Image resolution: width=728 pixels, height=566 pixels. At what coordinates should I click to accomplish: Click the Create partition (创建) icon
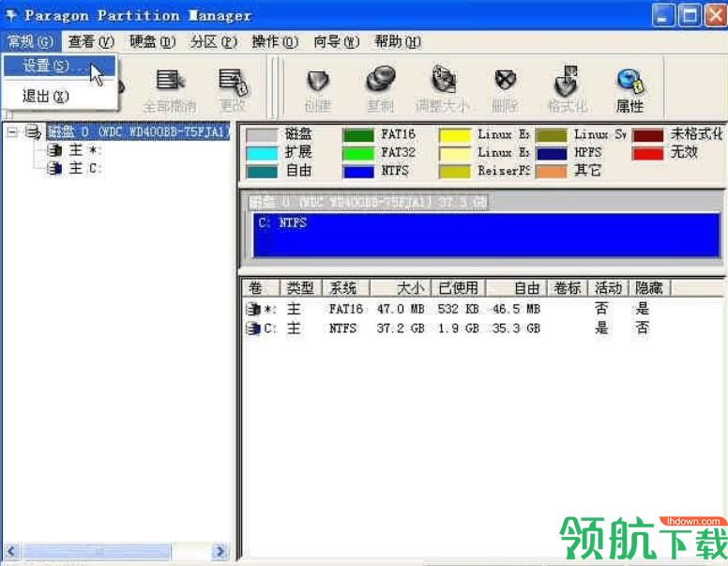click(319, 81)
